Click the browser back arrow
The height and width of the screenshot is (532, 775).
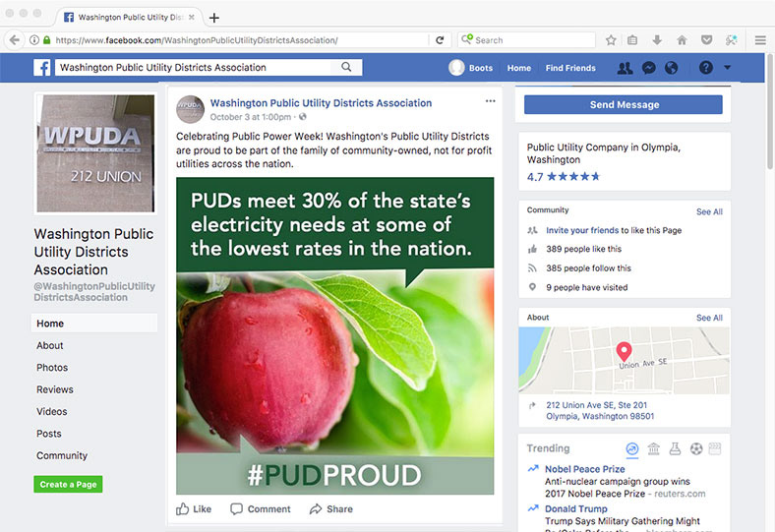point(15,40)
